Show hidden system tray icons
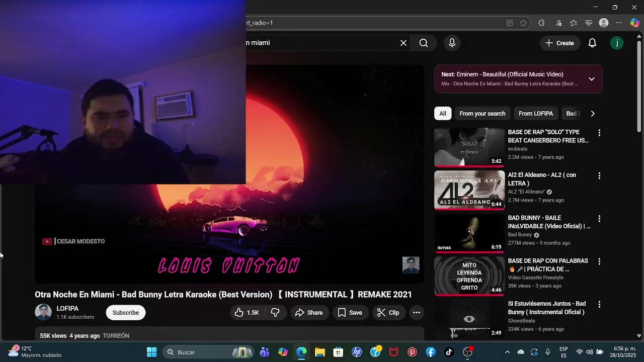This screenshot has height=362, width=644. click(x=507, y=352)
